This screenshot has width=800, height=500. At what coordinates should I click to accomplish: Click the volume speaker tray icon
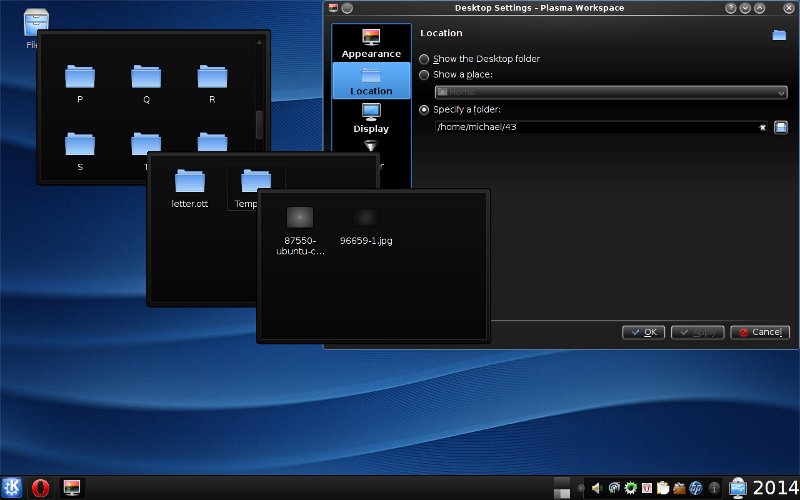click(x=597, y=488)
